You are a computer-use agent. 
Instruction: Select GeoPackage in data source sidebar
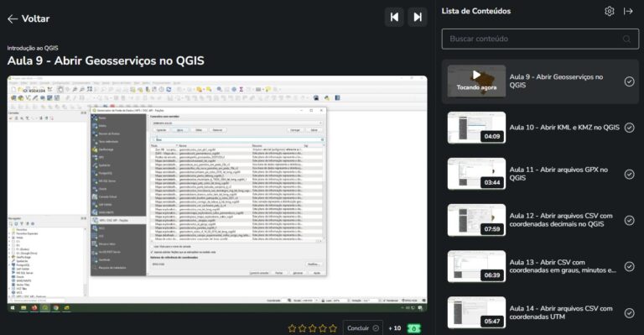[x=118, y=149]
